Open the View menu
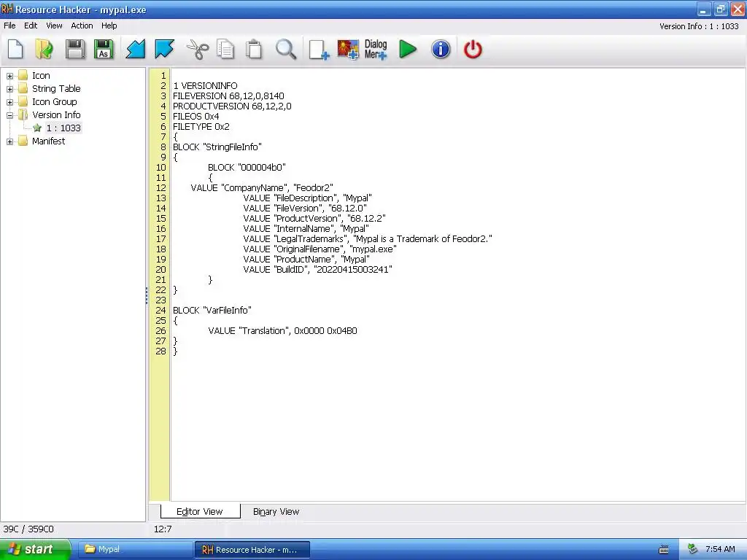The image size is (747, 560). point(54,26)
